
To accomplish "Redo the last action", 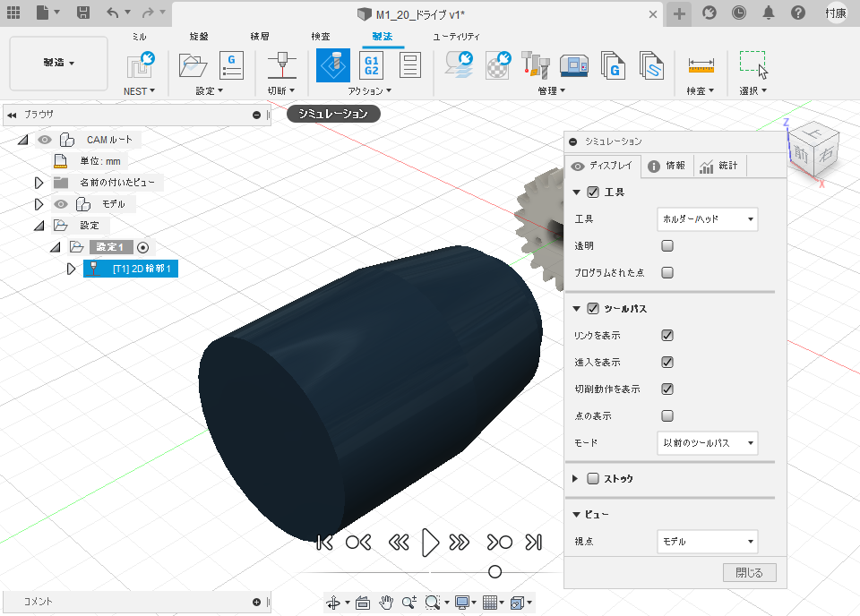I will [x=148, y=12].
